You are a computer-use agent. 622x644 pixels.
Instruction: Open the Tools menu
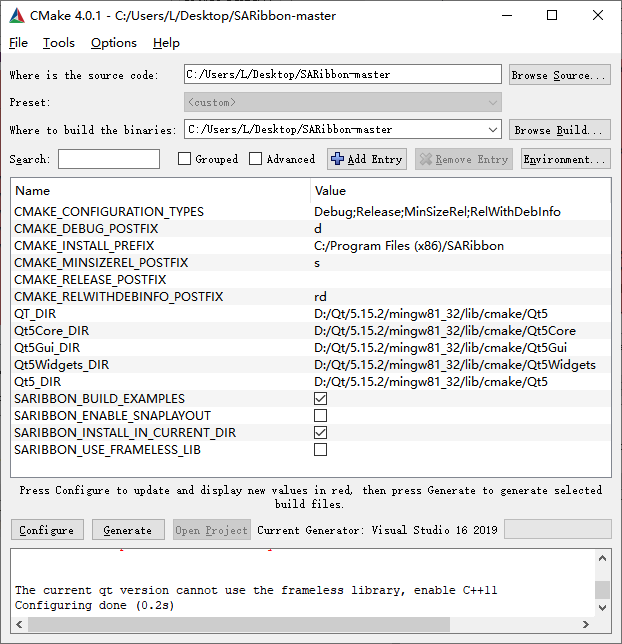click(59, 43)
